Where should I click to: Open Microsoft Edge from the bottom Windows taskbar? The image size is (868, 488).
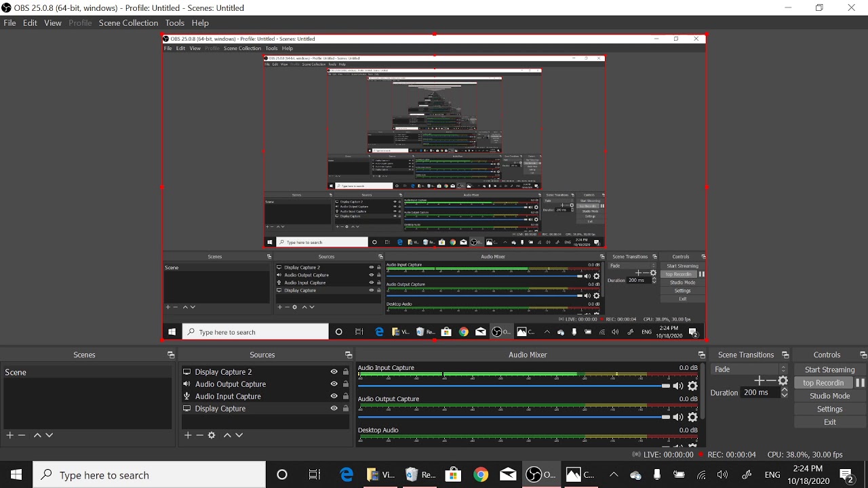coord(347,475)
